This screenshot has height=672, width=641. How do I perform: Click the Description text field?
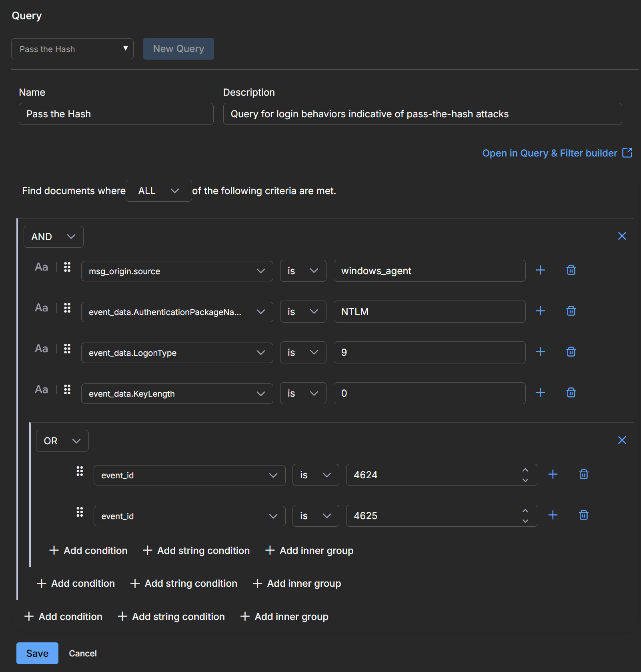click(x=422, y=114)
